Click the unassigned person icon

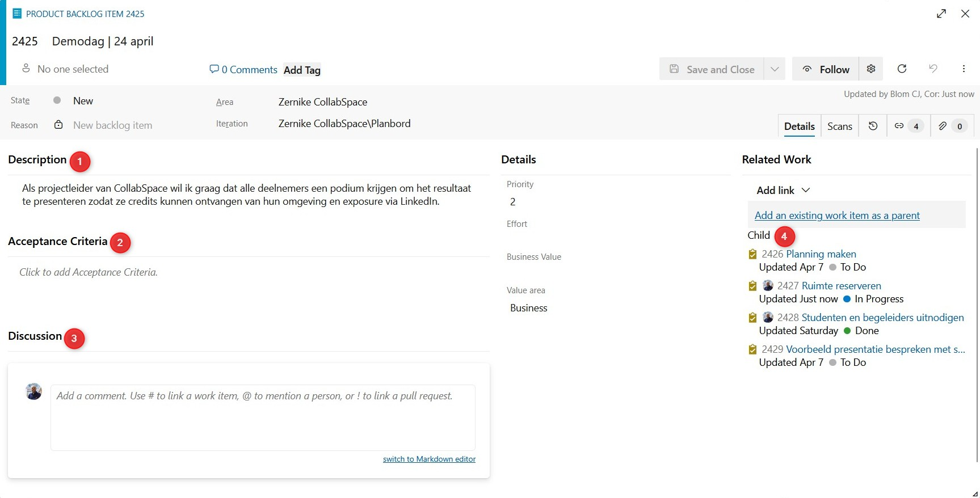click(x=26, y=68)
